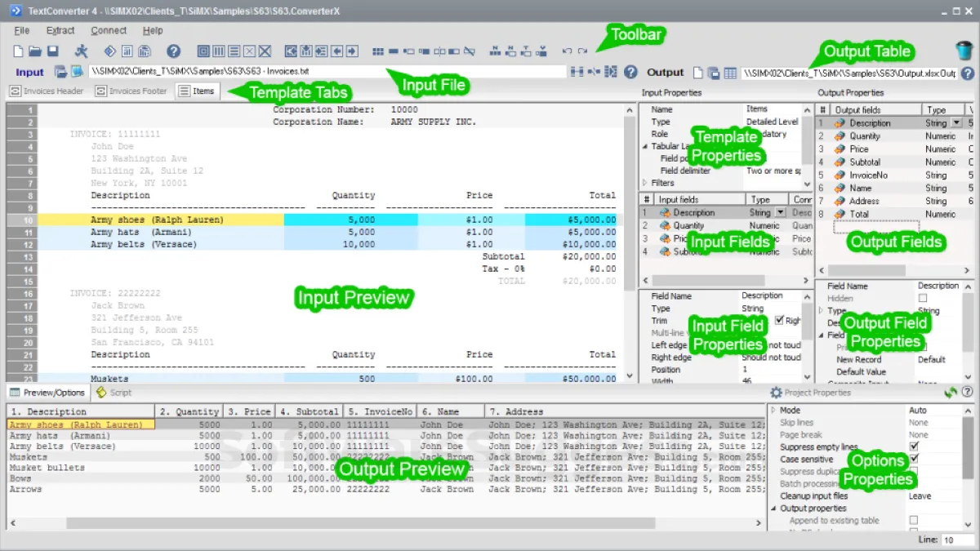Image resolution: width=980 pixels, height=551 pixels.
Task: Click the New project icon in toolbar
Action: pos(18,51)
